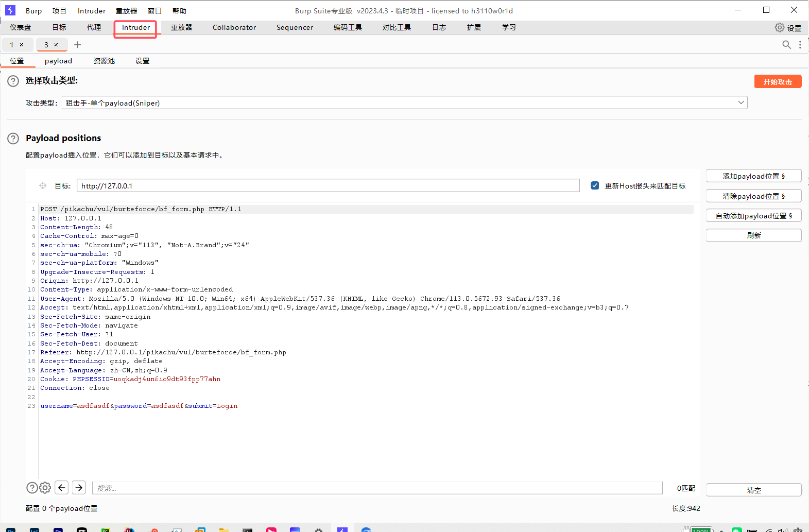Click the 长度:942 status text
The image size is (809, 532).
coord(686,508)
